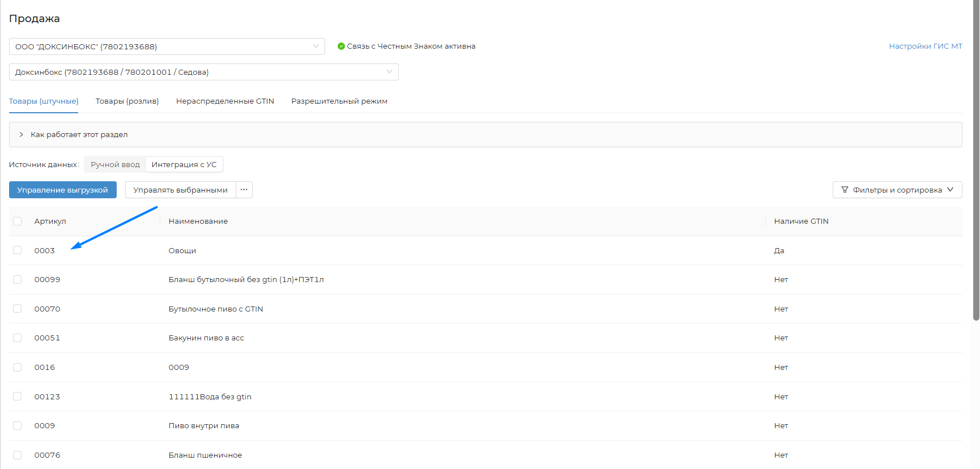The width and height of the screenshot is (980, 469).
Task: Switch to the Товары (розлив) tab
Action: tap(127, 101)
